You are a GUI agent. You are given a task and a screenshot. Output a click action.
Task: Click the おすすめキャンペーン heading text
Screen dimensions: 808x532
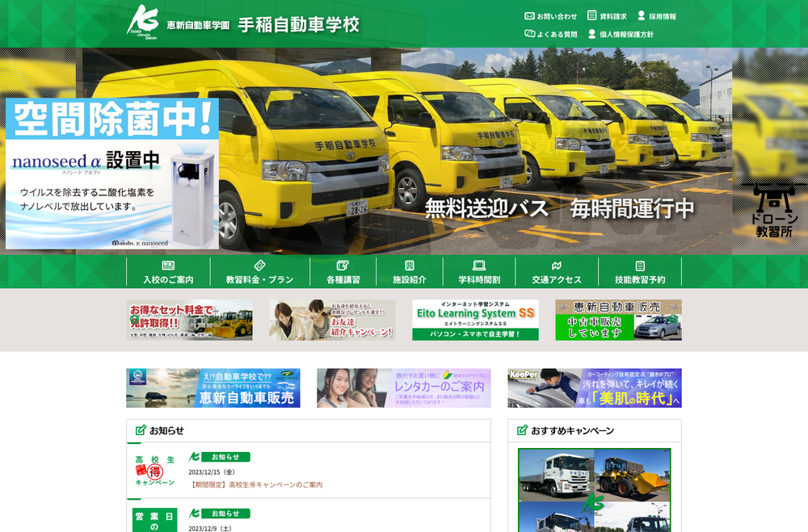tap(573, 430)
